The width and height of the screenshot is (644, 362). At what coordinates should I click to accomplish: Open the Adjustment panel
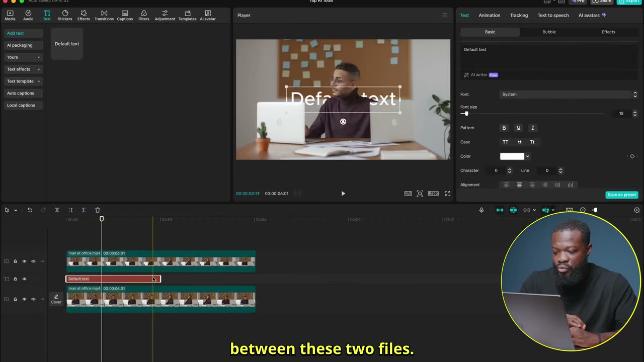(x=165, y=16)
